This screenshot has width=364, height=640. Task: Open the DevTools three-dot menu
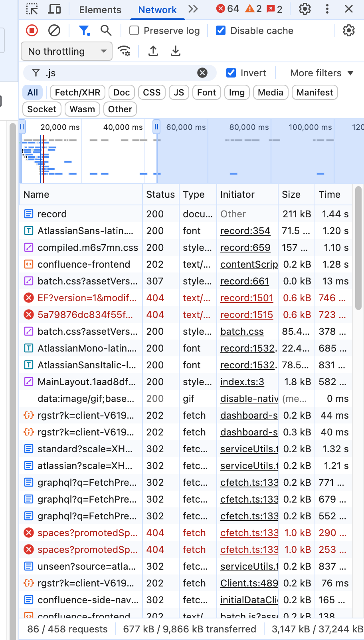click(x=327, y=9)
